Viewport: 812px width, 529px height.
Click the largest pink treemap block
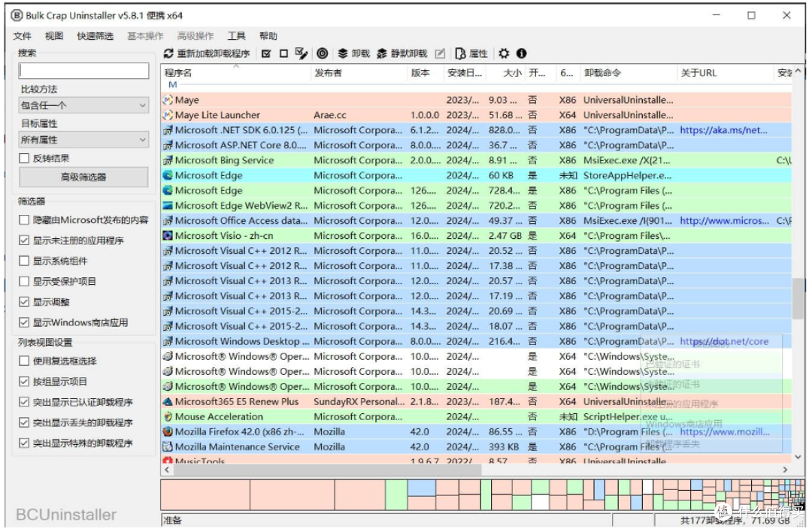(205, 495)
